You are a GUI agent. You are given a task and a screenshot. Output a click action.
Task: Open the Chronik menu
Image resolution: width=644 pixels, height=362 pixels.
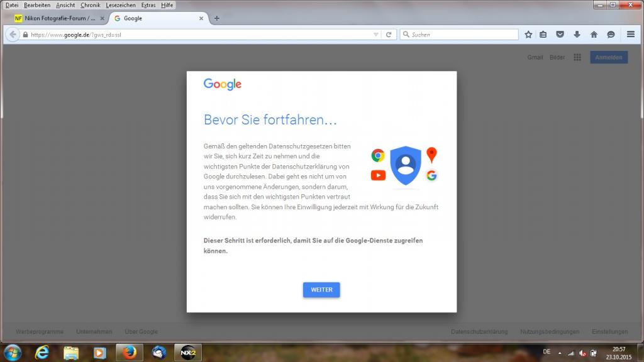[91, 5]
